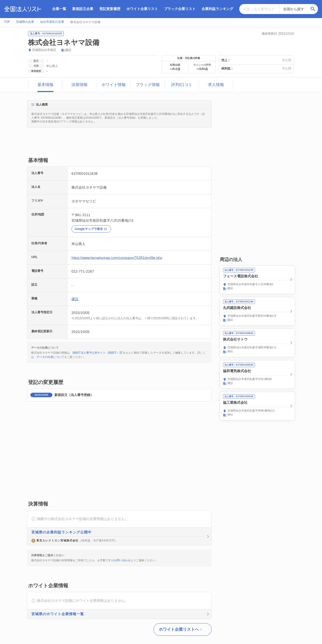Click the Googleマップで表示 button
The image size is (322, 644).
91,229
